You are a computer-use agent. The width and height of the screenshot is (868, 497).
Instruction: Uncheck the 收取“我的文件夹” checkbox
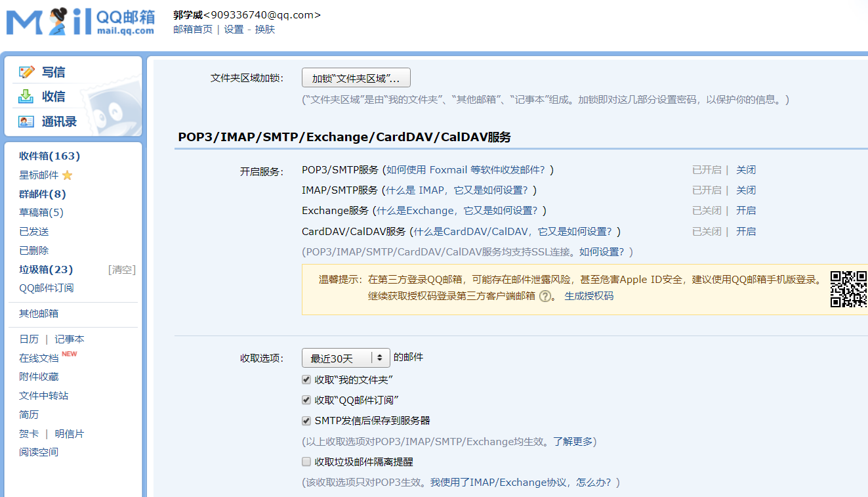[x=306, y=379]
